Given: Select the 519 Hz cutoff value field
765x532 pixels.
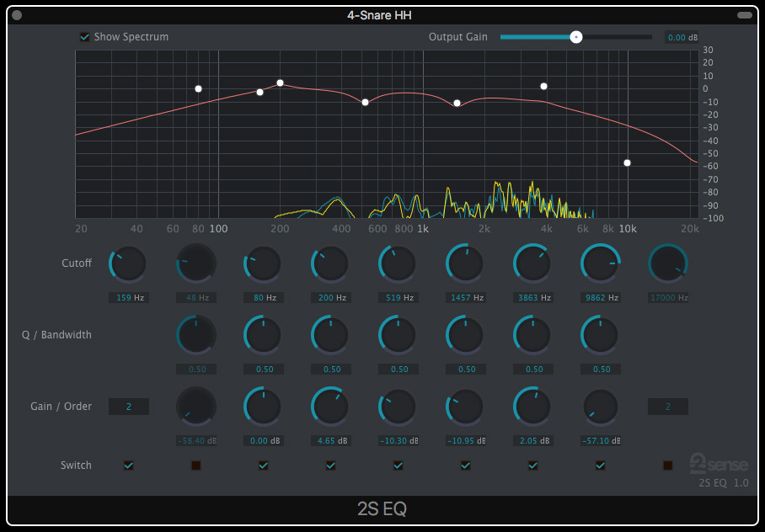Looking at the screenshot, I should coord(399,297).
